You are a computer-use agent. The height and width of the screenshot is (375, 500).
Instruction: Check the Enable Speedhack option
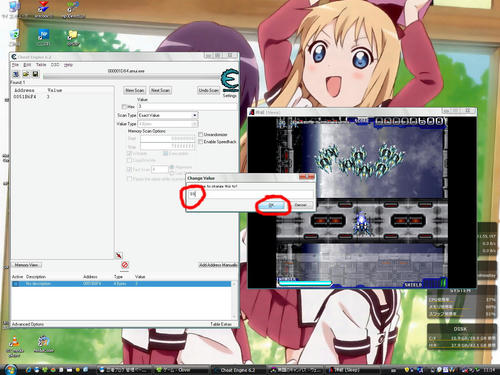coord(200,142)
